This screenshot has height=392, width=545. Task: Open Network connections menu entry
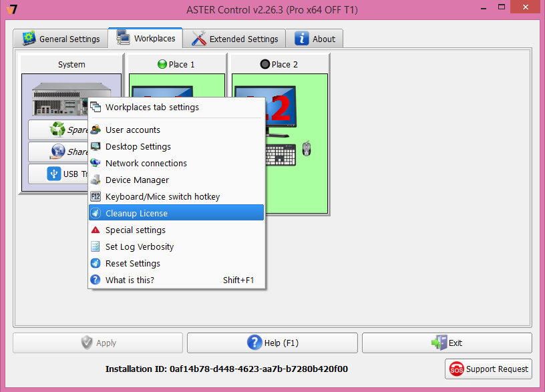[176, 164]
